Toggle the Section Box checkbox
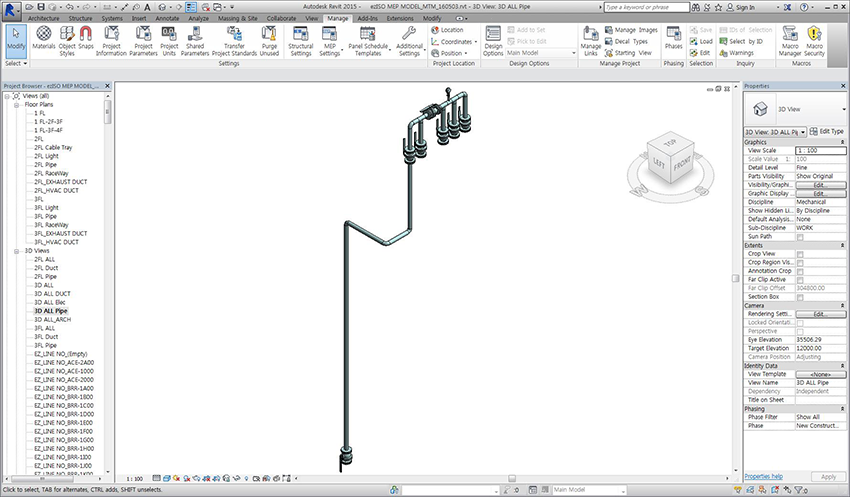 click(x=800, y=297)
